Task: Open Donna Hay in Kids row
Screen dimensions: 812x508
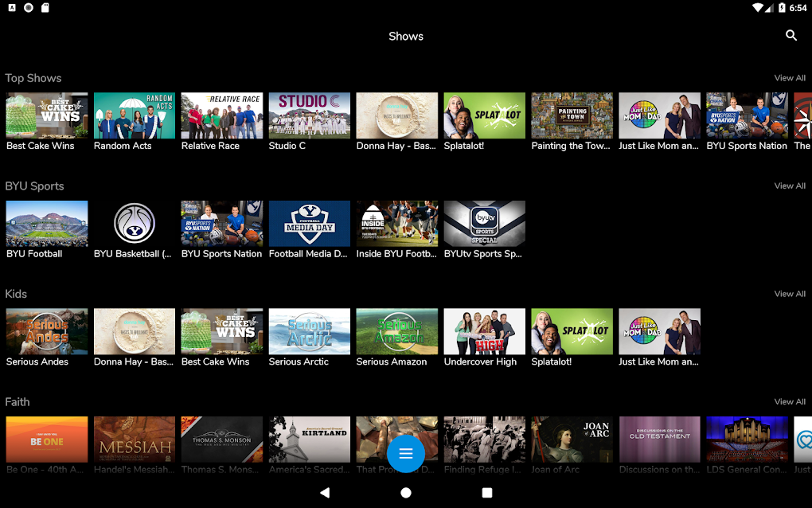Action: pyautogui.click(x=134, y=331)
